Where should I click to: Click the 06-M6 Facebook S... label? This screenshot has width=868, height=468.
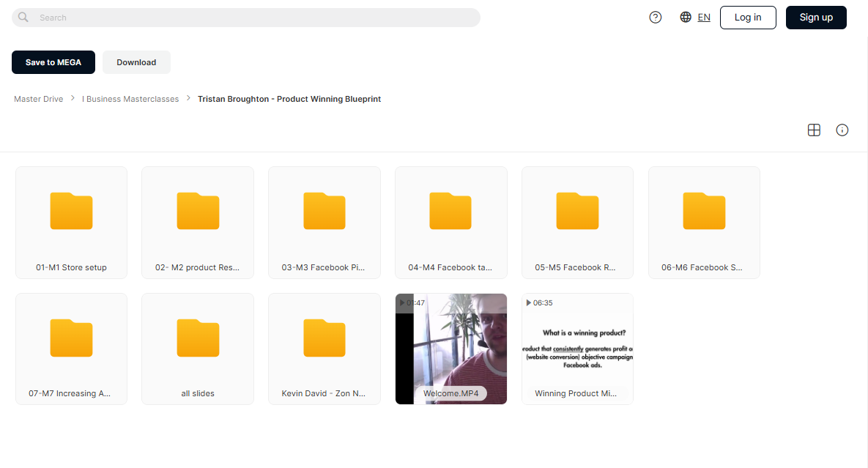point(702,267)
